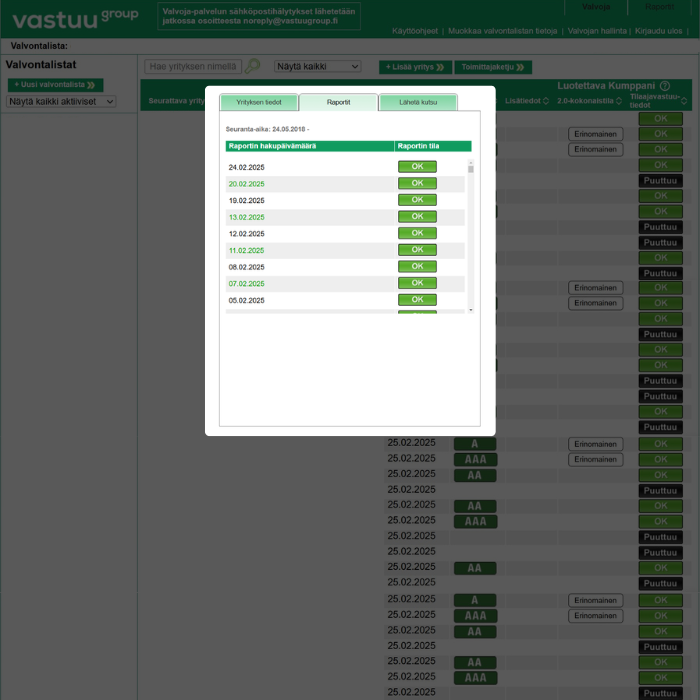Click into the Hae yrityksen nimellä field
The width and height of the screenshot is (700, 700).
tap(192, 67)
